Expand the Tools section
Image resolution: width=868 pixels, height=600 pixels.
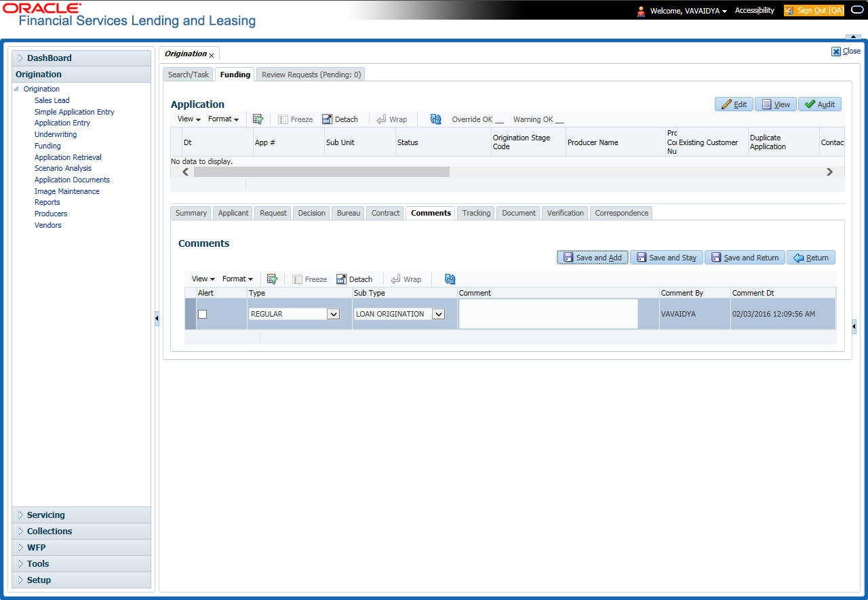pos(81,564)
